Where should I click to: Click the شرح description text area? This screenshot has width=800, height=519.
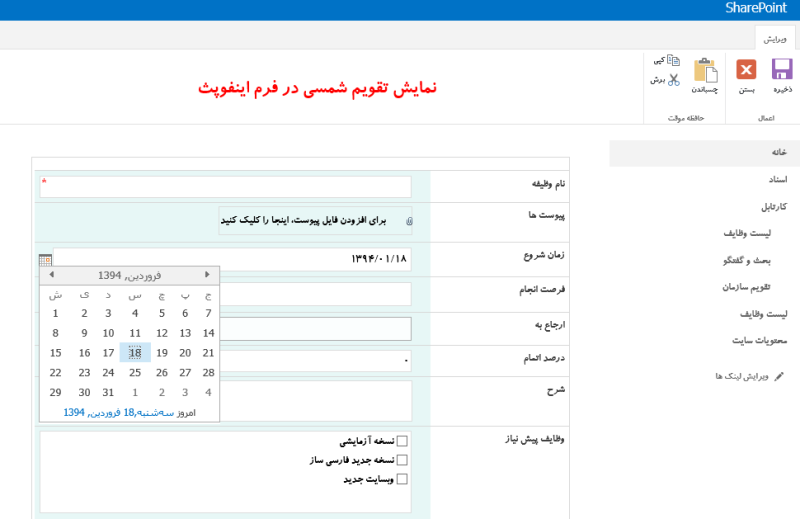(315, 401)
